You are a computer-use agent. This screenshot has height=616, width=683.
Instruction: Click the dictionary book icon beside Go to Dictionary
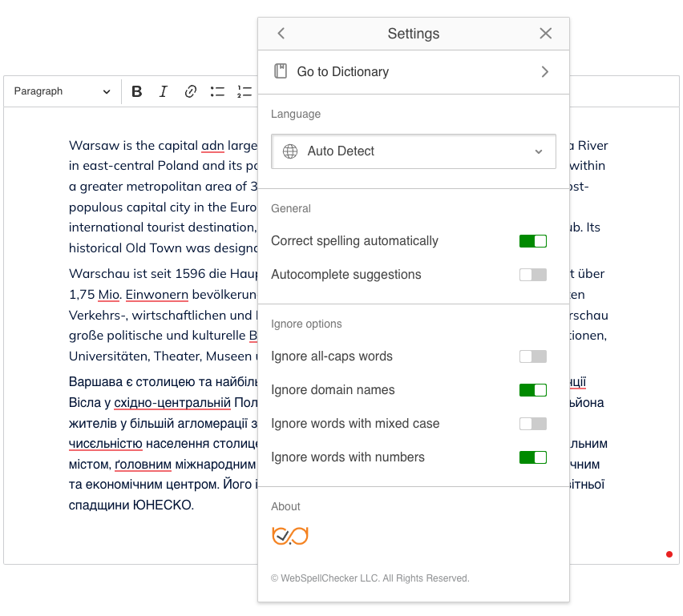tap(281, 70)
